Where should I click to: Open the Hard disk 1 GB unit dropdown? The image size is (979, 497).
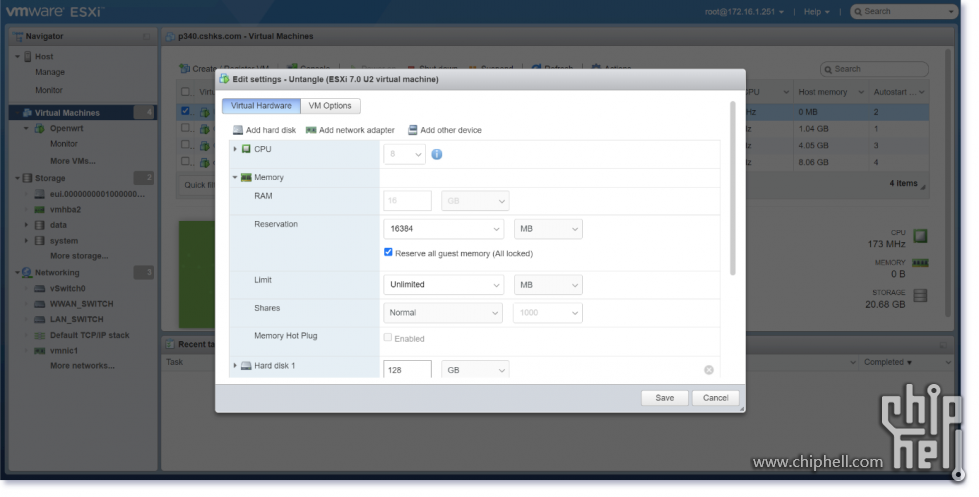coord(475,370)
